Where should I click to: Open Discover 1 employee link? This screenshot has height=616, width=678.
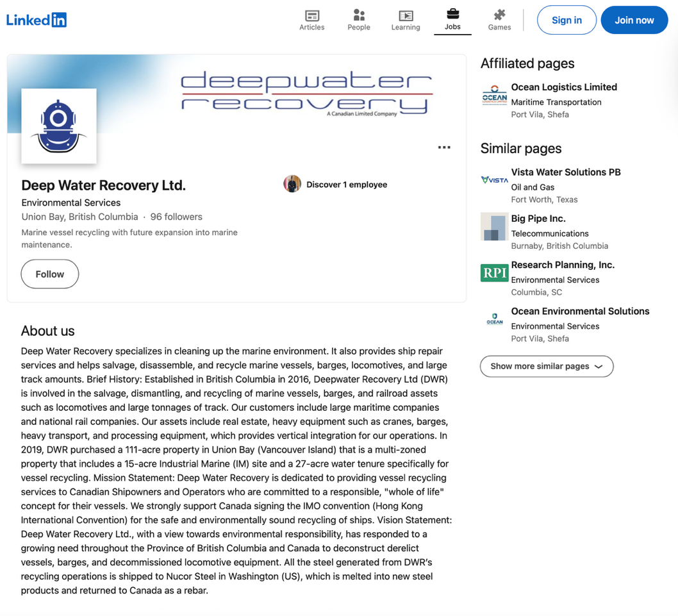(347, 185)
